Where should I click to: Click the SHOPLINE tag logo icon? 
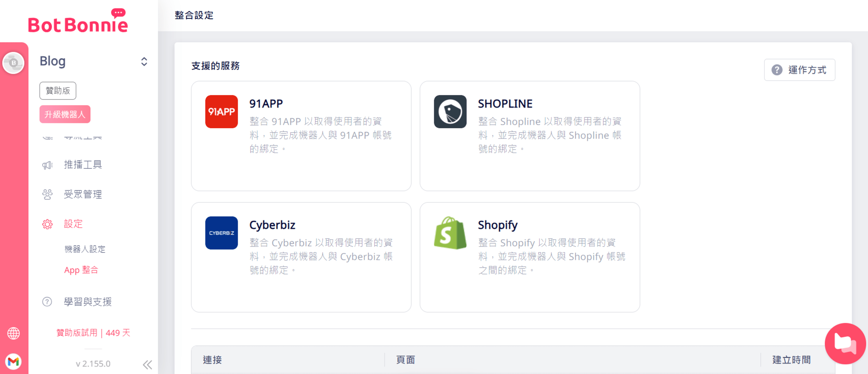450,112
